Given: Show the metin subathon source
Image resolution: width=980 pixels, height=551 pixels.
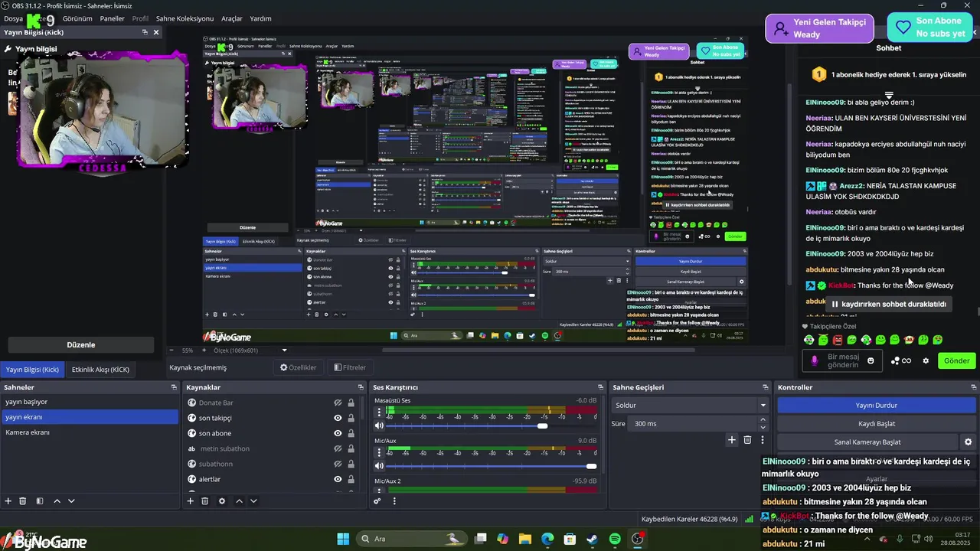Looking at the screenshot, I should point(338,448).
